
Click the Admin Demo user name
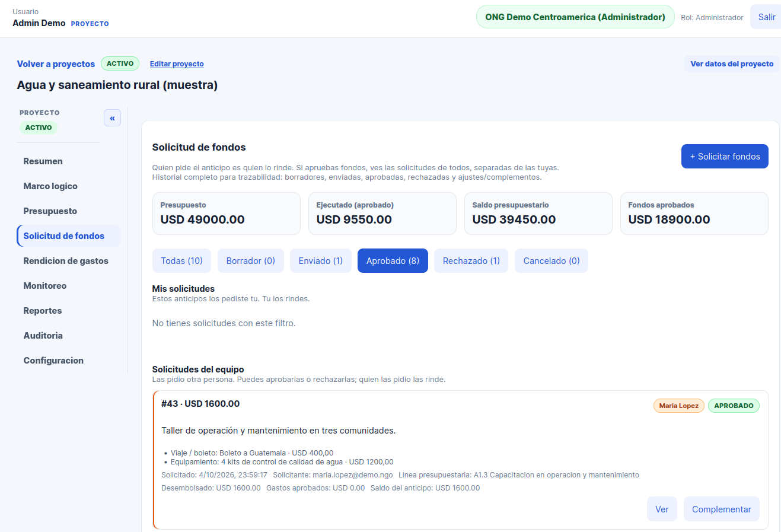[39, 23]
